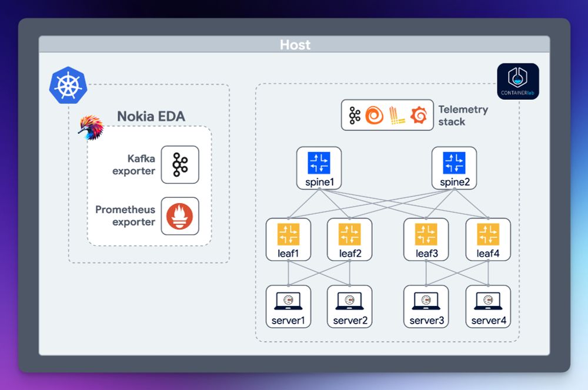
Task: Select the "leaf2" text label
Action: point(350,254)
